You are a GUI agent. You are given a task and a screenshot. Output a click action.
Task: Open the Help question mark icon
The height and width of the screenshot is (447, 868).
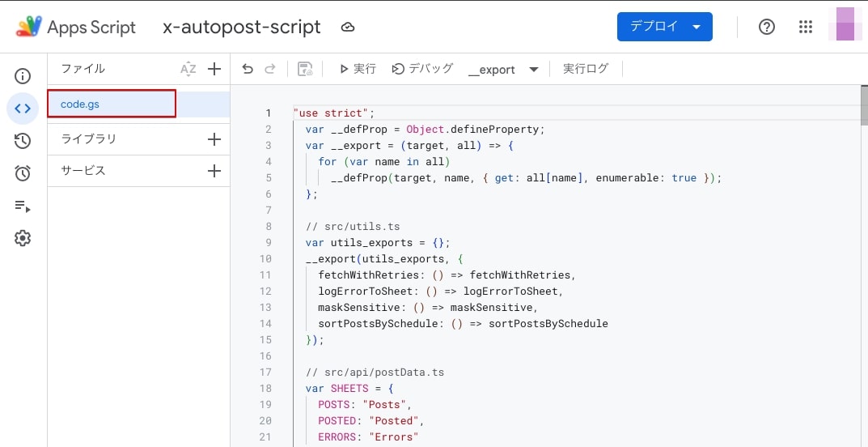click(767, 28)
